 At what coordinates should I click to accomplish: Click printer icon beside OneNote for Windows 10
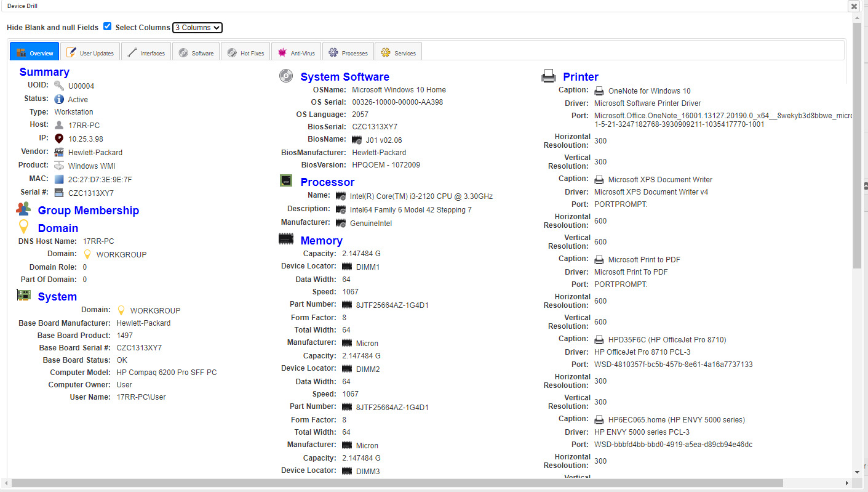click(599, 91)
